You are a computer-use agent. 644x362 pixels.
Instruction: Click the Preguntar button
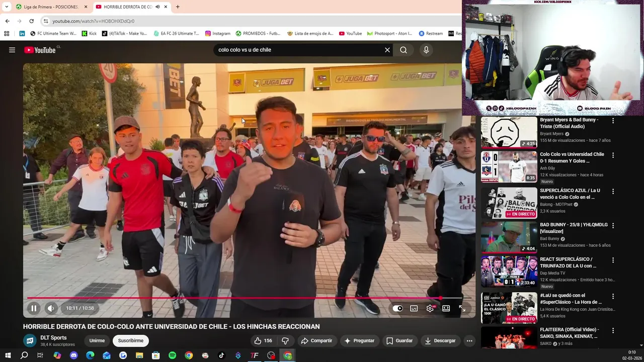pos(359,341)
